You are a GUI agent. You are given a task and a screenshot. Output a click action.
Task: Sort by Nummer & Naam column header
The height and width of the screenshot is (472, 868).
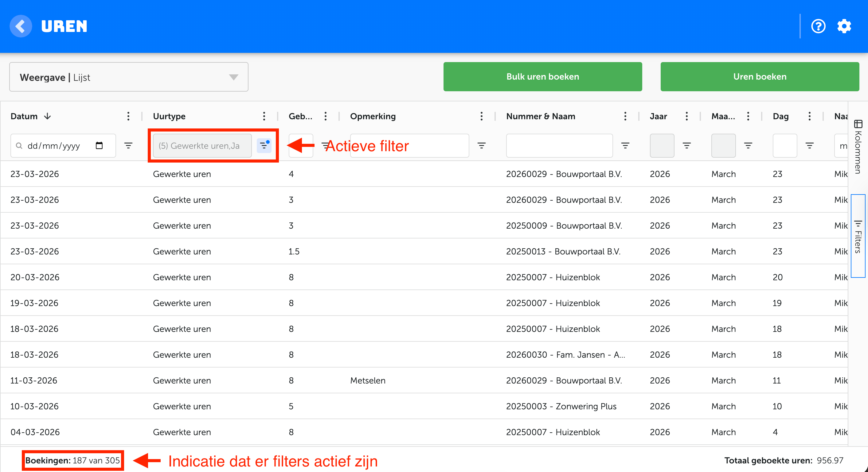coord(541,116)
